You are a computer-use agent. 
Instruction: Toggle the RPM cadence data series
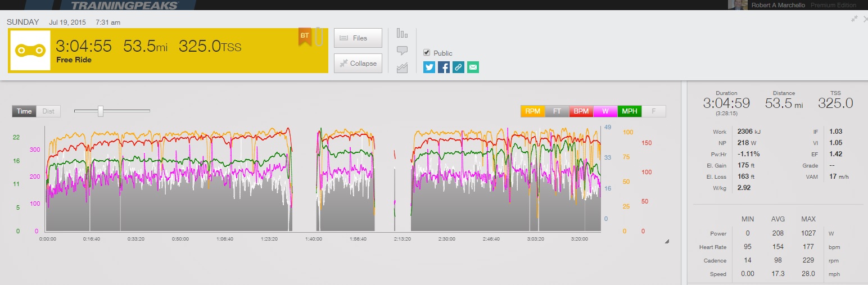pos(532,111)
